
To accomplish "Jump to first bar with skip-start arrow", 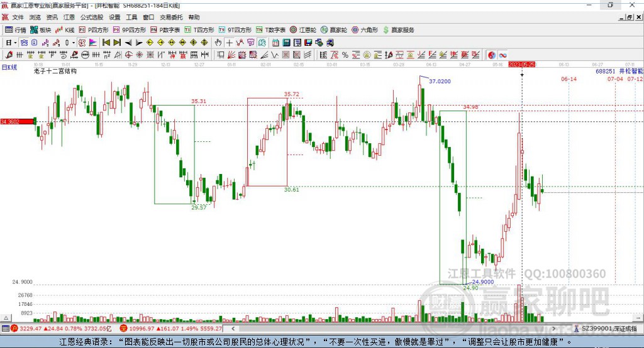I will point(106,43).
